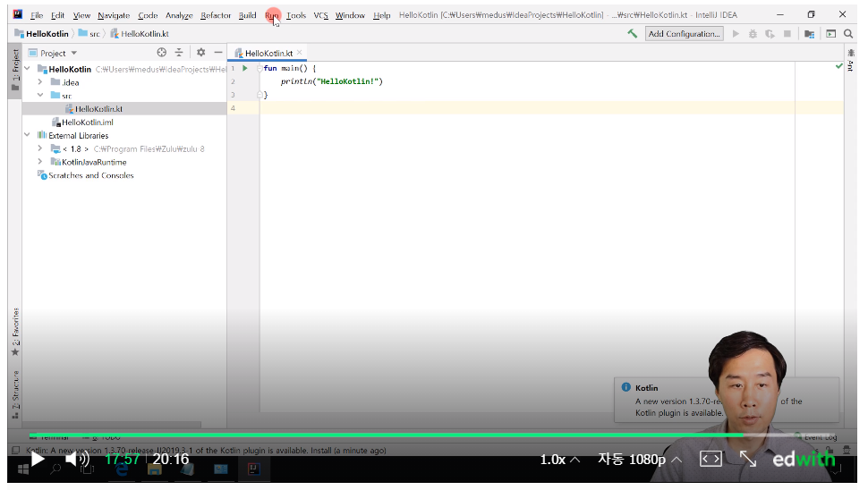The image size is (868, 490).
Task: Open the VCS menu
Action: click(320, 15)
